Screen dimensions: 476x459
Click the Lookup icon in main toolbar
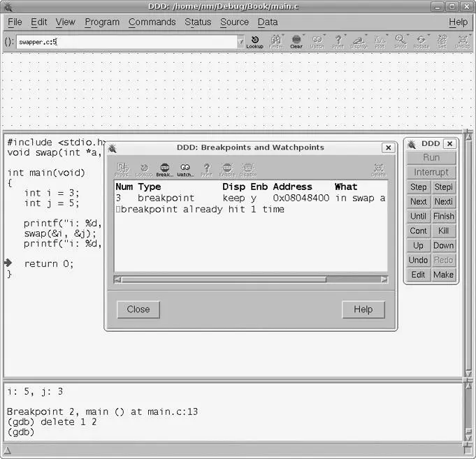click(x=254, y=41)
